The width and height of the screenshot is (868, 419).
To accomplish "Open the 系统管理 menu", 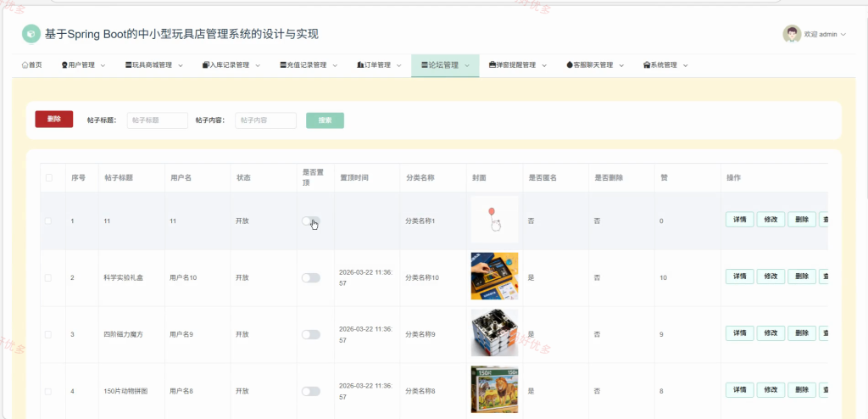I will pos(666,65).
